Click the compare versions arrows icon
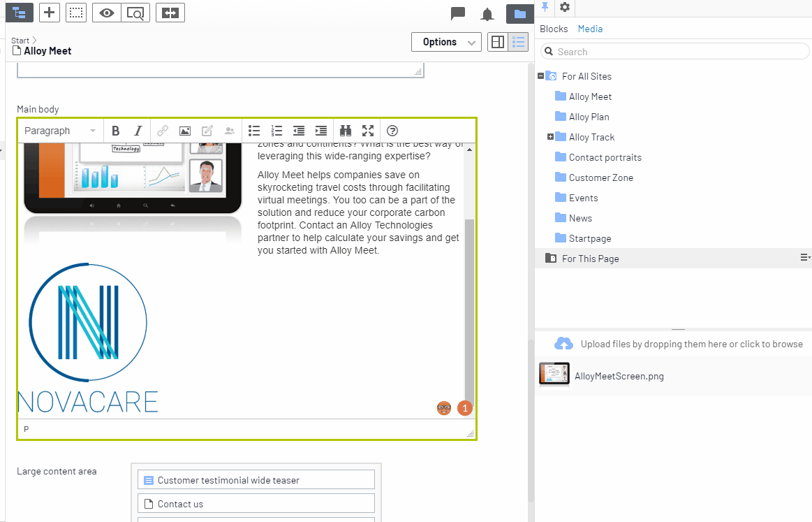The width and height of the screenshot is (812, 522). coord(170,13)
